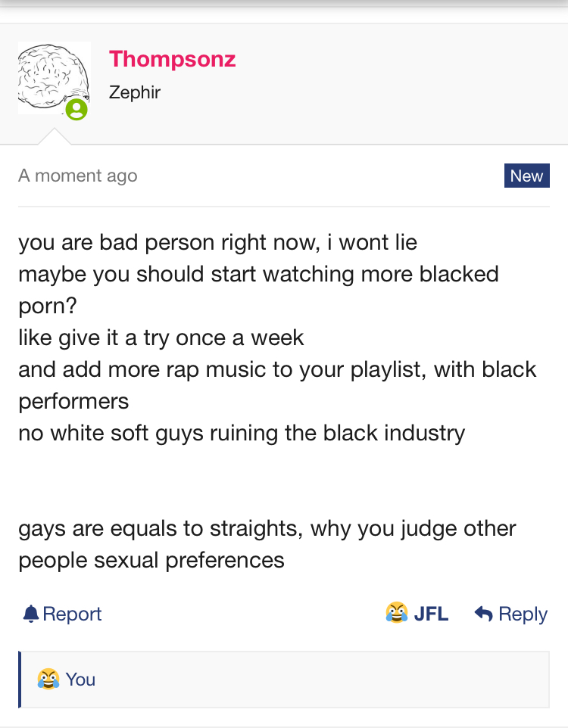Click the speech pointer under avatar
The height and width of the screenshot is (728, 568).
[x=55, y=136]
